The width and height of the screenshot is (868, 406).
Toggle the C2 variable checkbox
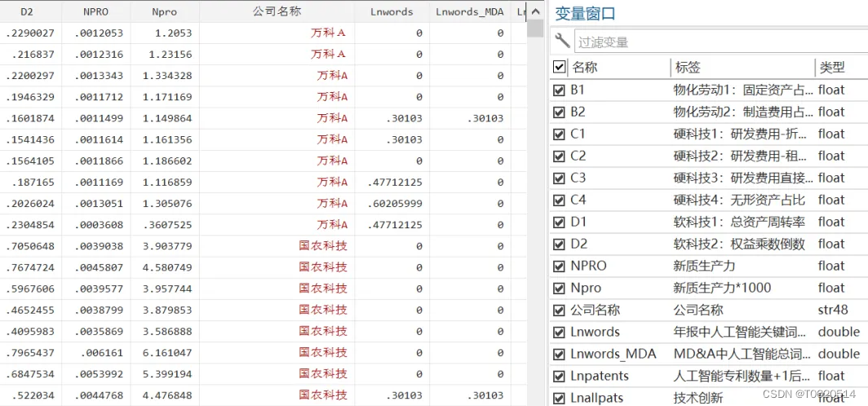pyautogui.click(x=559, y=156)
